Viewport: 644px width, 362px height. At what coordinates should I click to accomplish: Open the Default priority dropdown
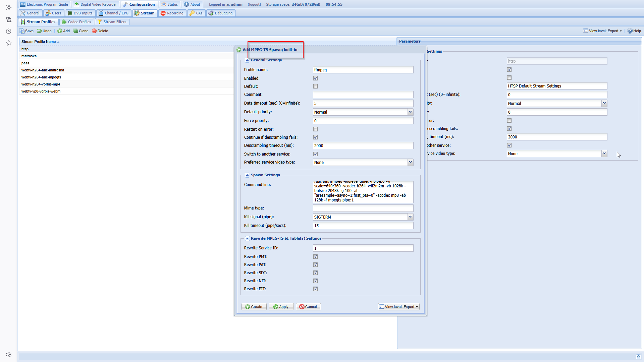(x=410, y=112)
